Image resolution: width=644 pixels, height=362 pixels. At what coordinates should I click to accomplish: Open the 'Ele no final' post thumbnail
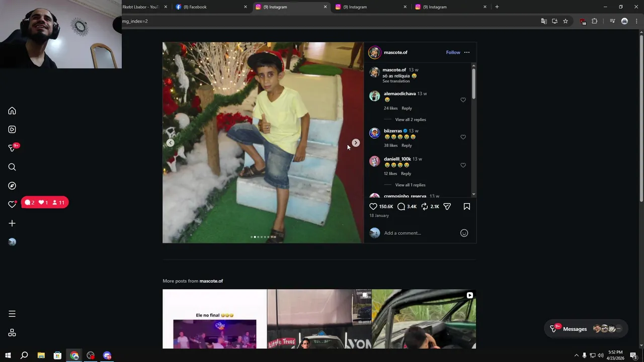214,319
